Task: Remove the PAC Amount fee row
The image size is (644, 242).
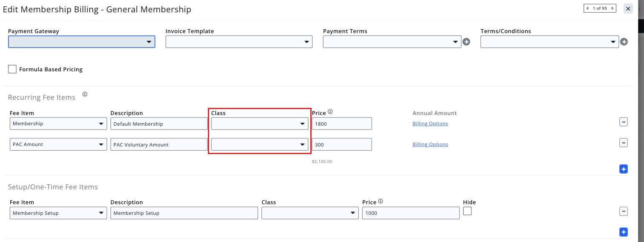Action: pos(624,143)
